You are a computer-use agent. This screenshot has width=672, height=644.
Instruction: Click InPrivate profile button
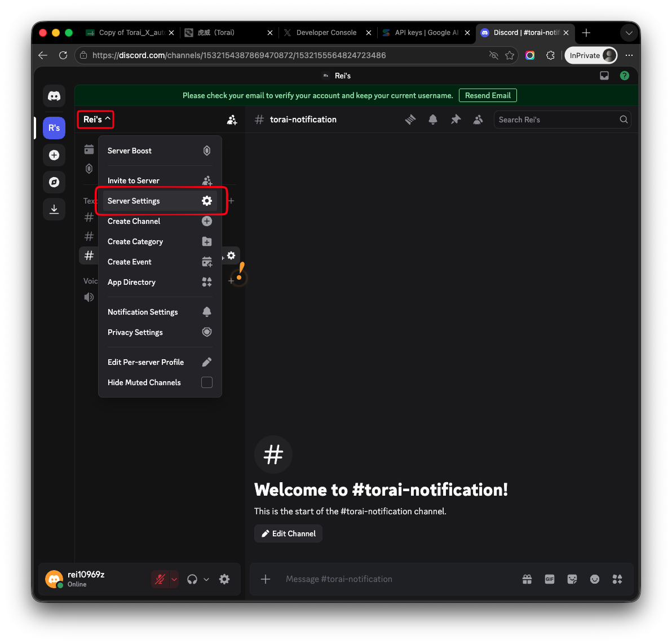[x=591, y=55]
